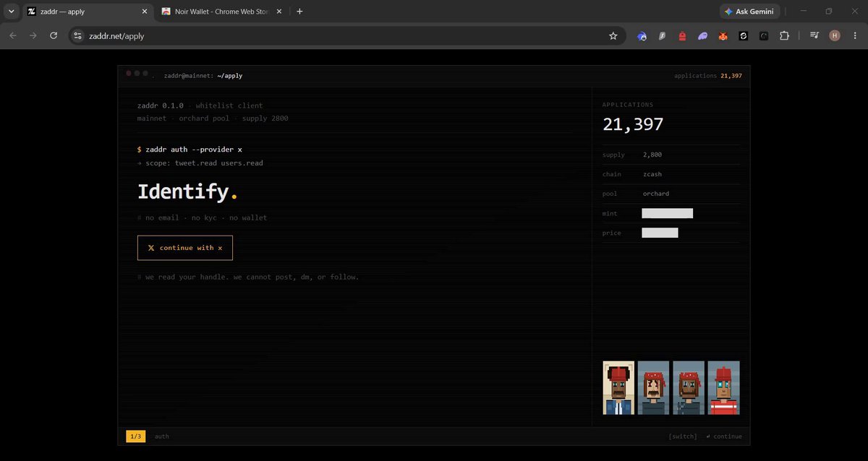Click no email no kyc no wallet line

coord(203,217)
